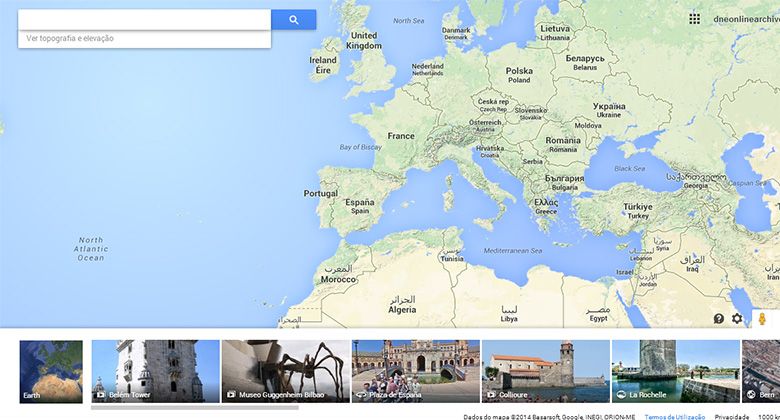Open the Google apps grid

(x=695, y=19)
